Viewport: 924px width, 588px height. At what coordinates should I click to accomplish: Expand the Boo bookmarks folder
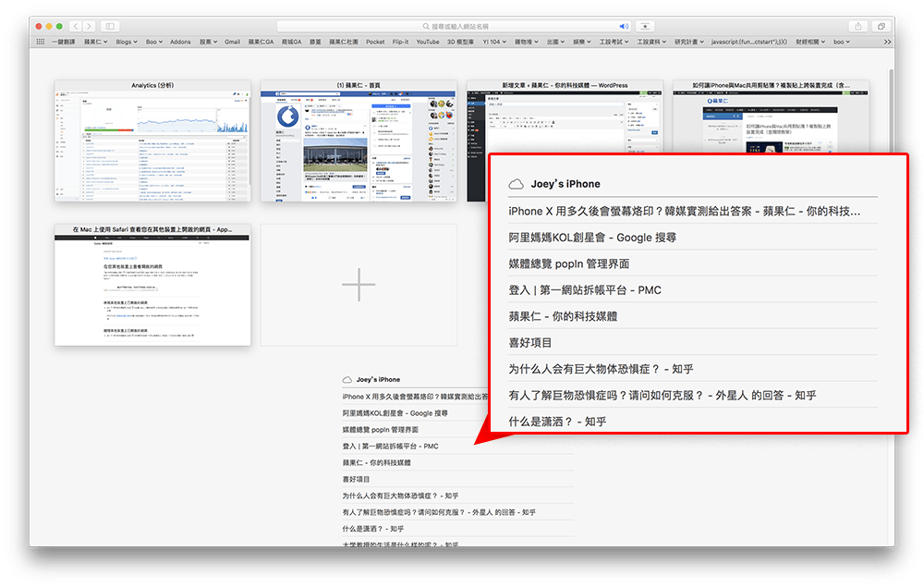point(153,42)
